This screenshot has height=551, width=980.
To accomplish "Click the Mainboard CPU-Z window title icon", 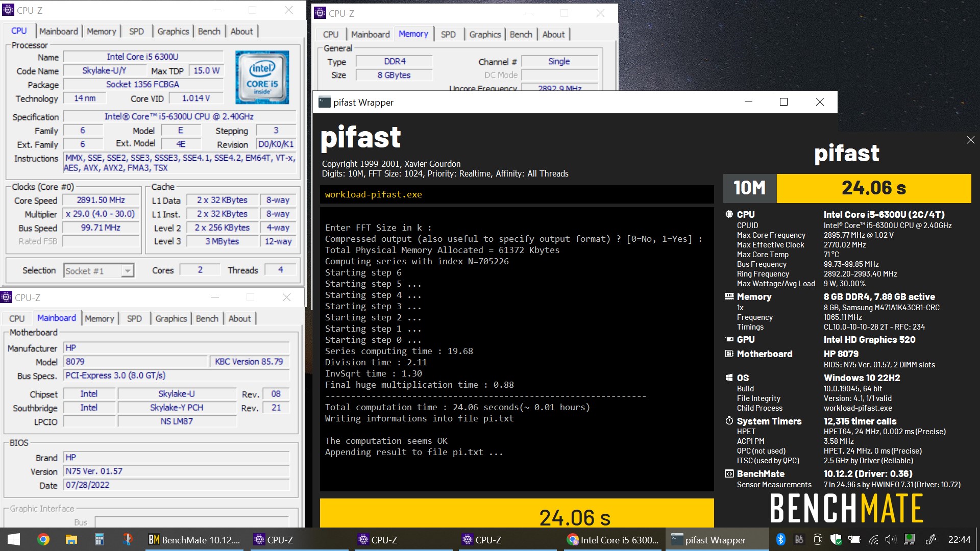I will coord(6,297).
